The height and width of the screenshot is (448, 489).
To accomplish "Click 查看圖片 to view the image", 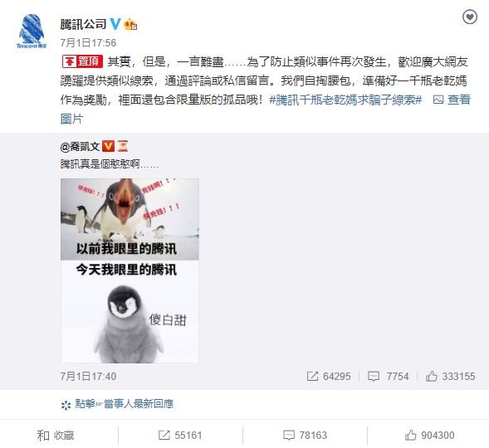I will 452,100.
